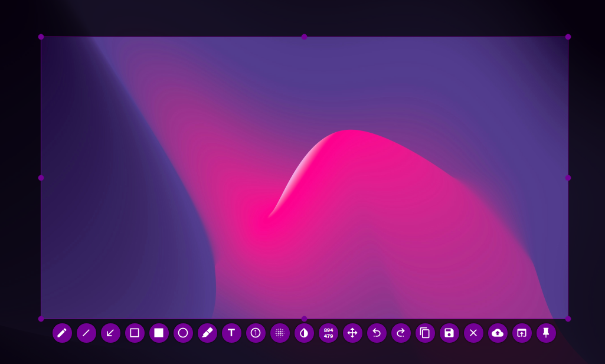Select the Pixelate blur tool

[x=280, y=333]
